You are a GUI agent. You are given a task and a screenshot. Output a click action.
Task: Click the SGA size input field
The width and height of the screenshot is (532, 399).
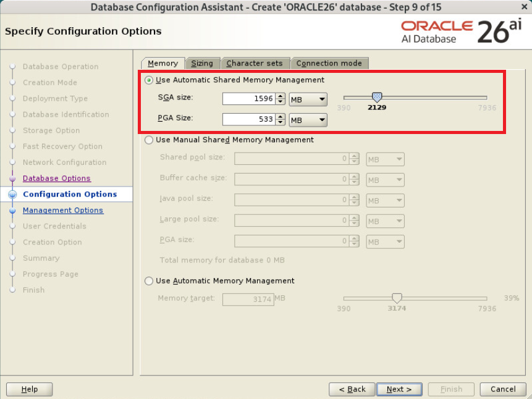click(248, 99)
